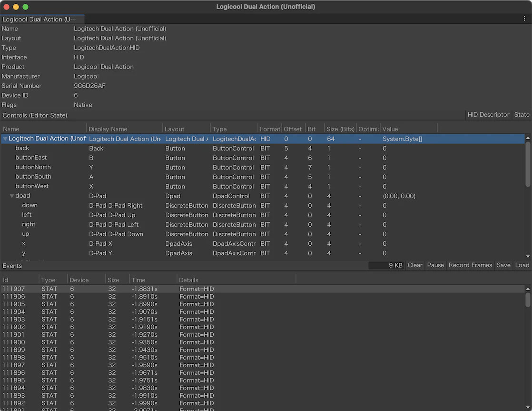
Task: Click the controls list vertical scrollbar
Action: tap(528, 164)
